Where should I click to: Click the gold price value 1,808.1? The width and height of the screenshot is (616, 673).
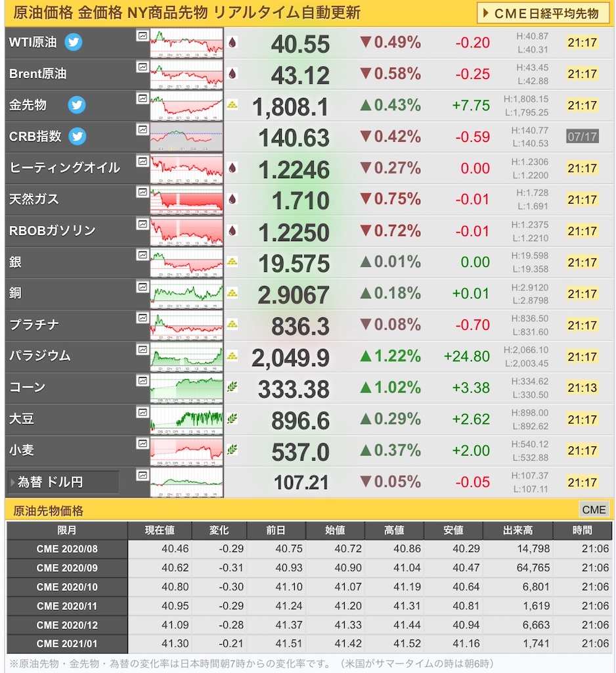[x=290, y=107]
